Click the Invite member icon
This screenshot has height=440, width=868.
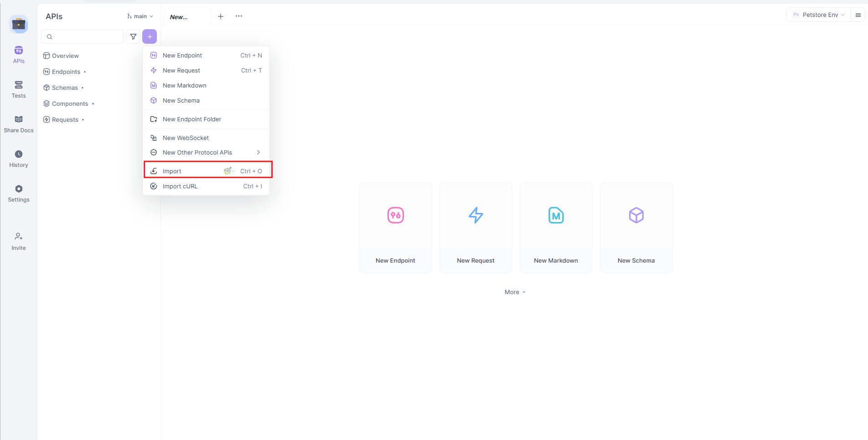tap(19, 236)
